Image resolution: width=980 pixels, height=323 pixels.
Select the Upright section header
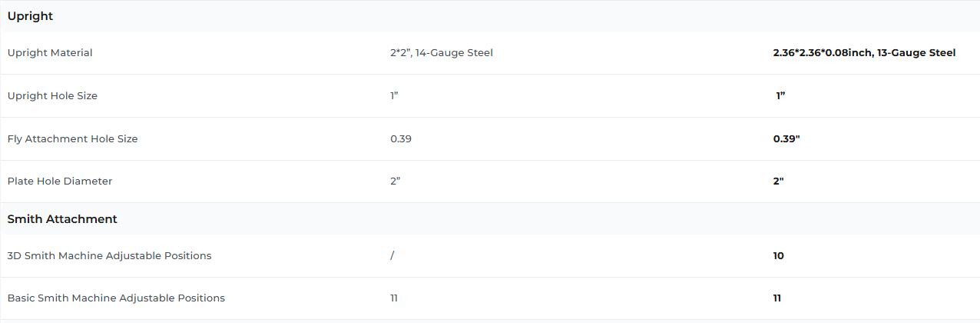(x=30, y=16)
